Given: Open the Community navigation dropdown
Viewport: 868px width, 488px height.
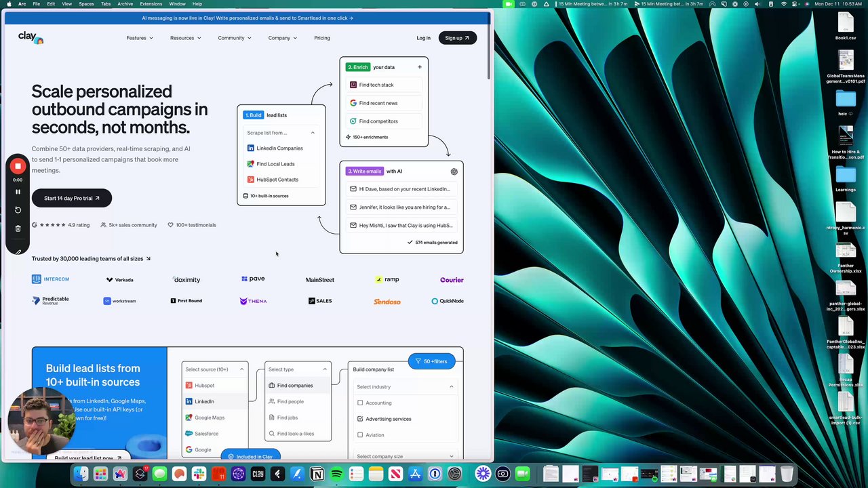Looking at the screenshot, I should pyautogui.click(x=235, y=38).
